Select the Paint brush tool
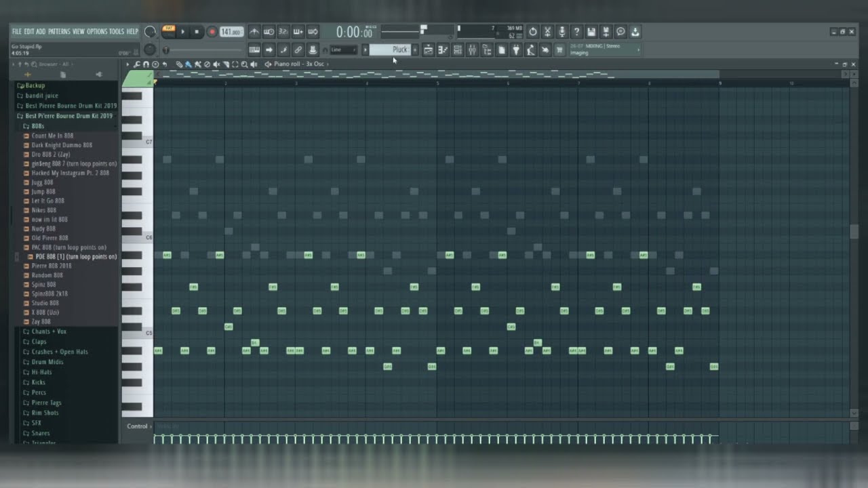Image resolution: width=868 pixels, height=488 pixels. click(188, 64)
